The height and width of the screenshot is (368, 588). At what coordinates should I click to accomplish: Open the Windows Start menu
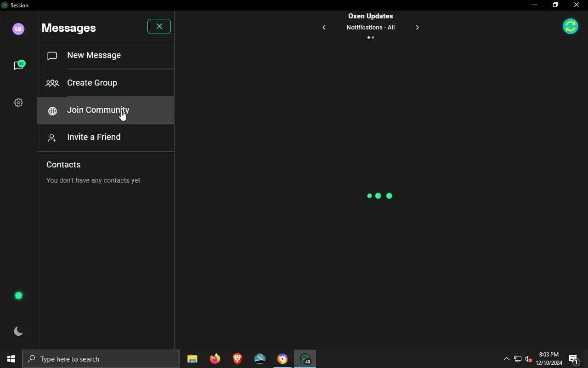[11, 359]
